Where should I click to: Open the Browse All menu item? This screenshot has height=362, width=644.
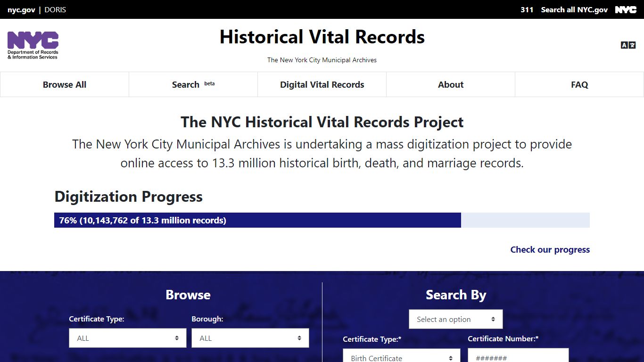tap(65, 84)
